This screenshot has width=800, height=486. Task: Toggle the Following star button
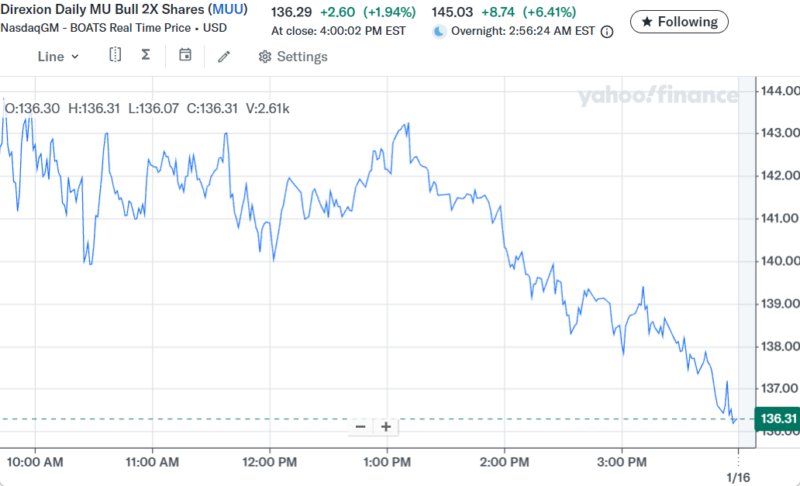click(679, 21)
